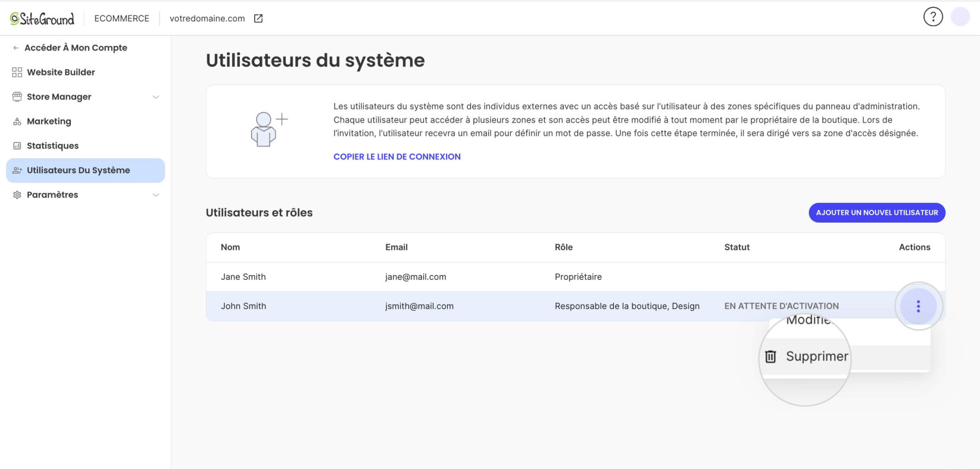Click Responsable de la boutique, Design cell
The image size is (980, 469).
click(x=627, y=306)
